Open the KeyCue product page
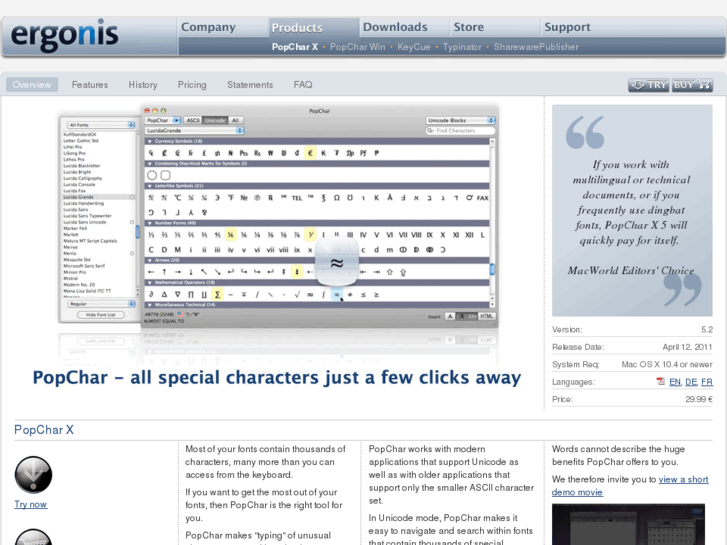The width and height of the screenshot is (727, 545). 414,47
